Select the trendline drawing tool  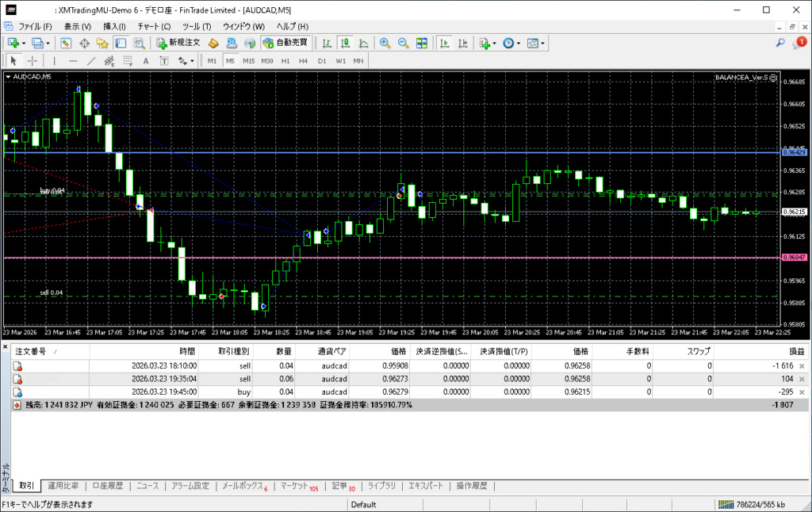[91, 60]
